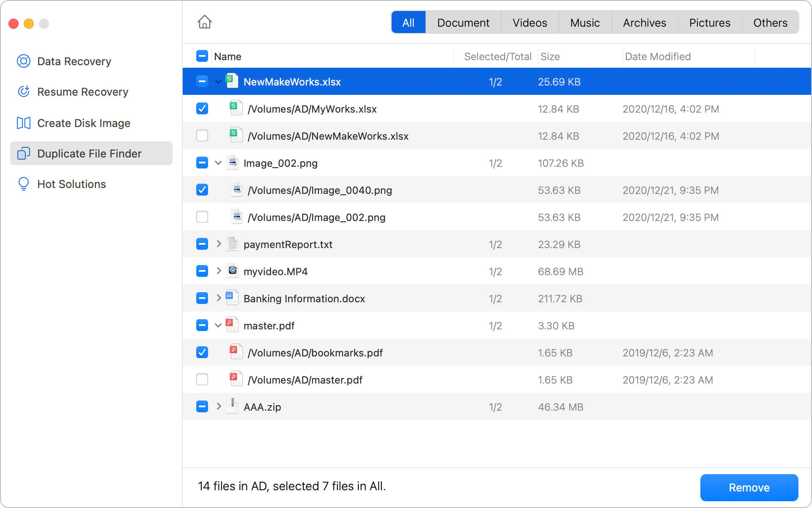Collapse the master.pdf duplicate group
The image size is (812, 508).
point(218,326)
